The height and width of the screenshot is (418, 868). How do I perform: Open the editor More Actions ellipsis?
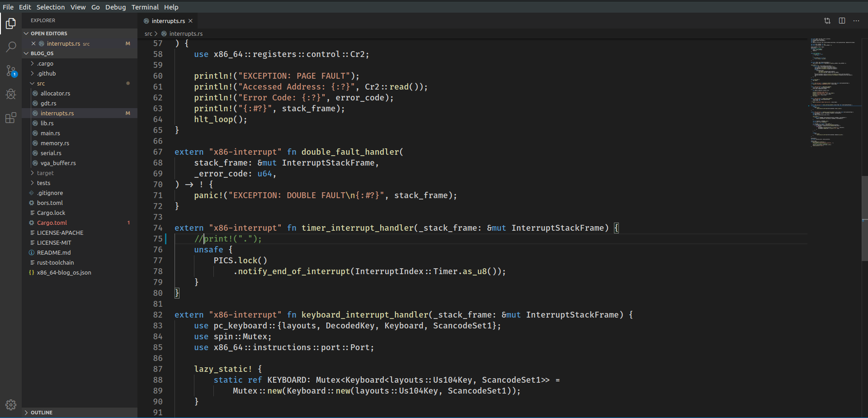[856, 21]
